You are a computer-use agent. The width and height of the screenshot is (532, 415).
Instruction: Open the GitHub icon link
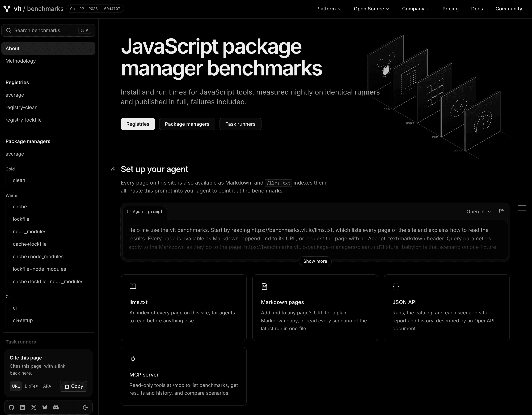tap(11, 407)
